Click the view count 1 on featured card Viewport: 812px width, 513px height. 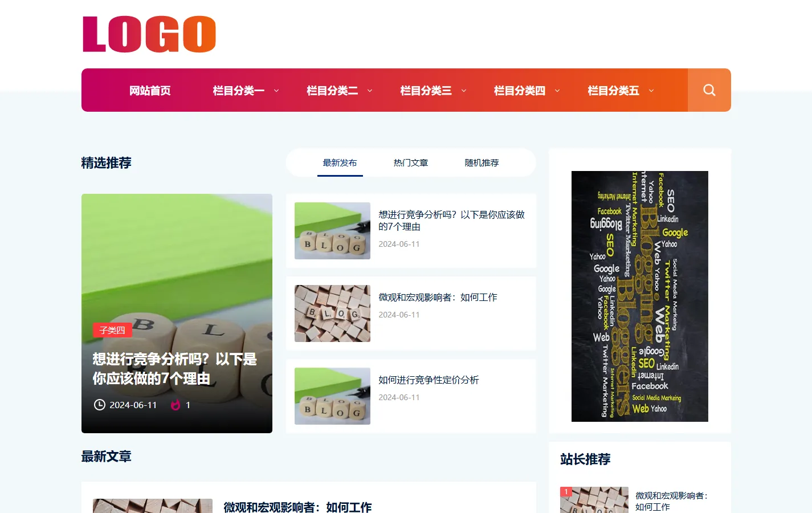pyautogui.click(x=188, y=405)
